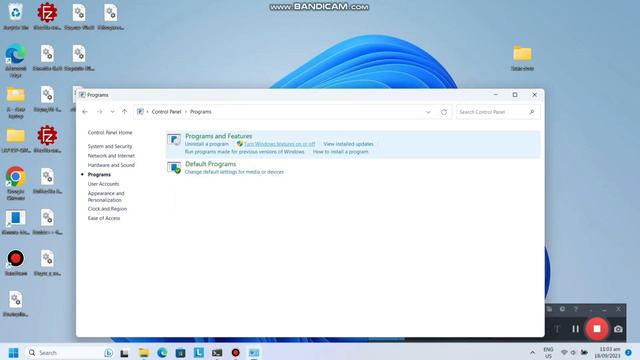The height and width of the screenshot is (360, 640).
Task: Click How to install a program
Action: click(x=340, y=152)
